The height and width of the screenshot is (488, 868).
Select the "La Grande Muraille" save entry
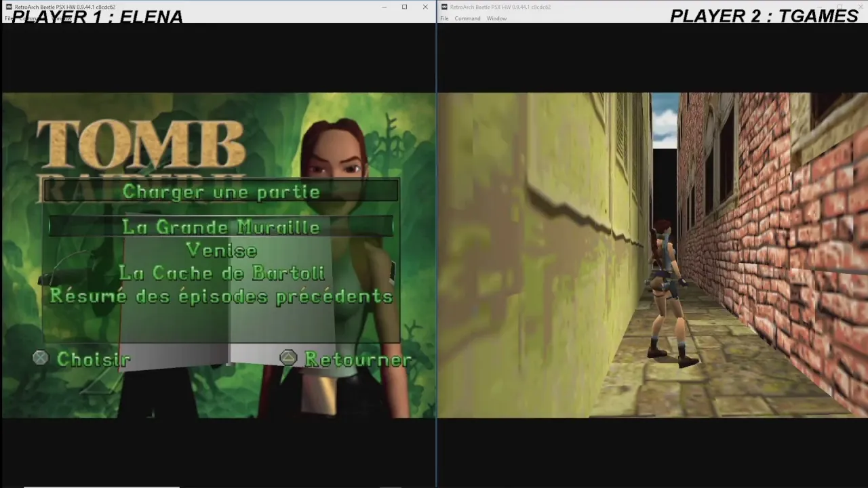(221, 226)
